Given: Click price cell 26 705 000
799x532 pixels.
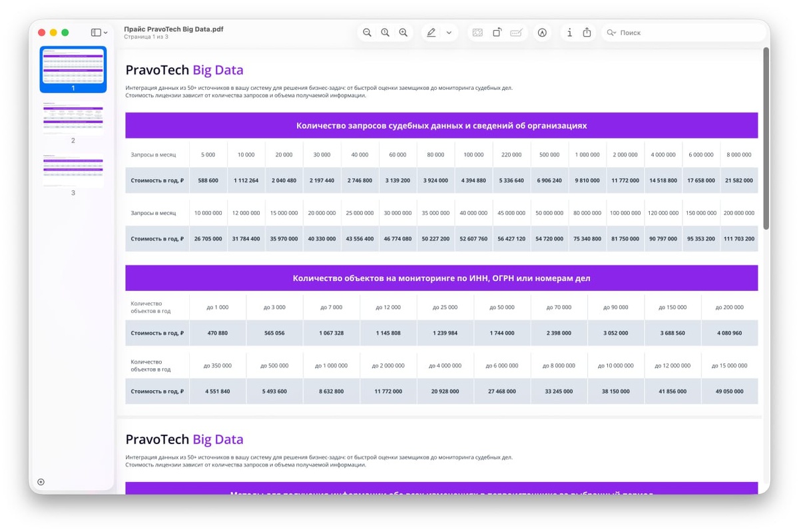Looking at the screenshot, I should [208, 238].
